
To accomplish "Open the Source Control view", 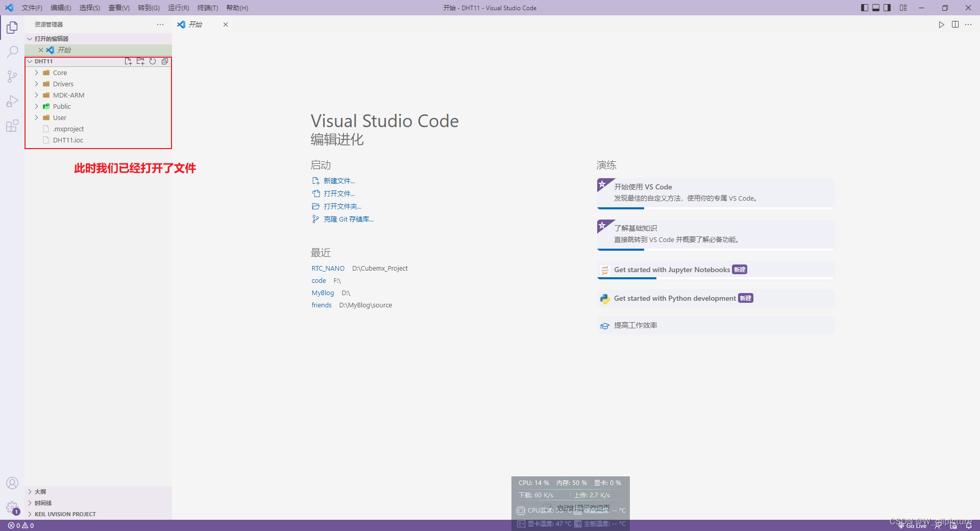I will (12, 77).
